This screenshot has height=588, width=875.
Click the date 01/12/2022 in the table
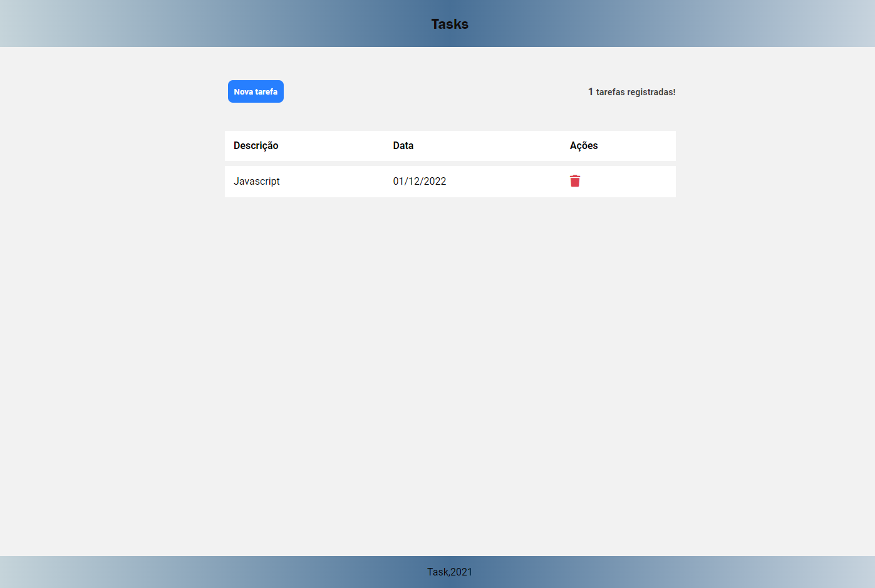coord(419,181)
